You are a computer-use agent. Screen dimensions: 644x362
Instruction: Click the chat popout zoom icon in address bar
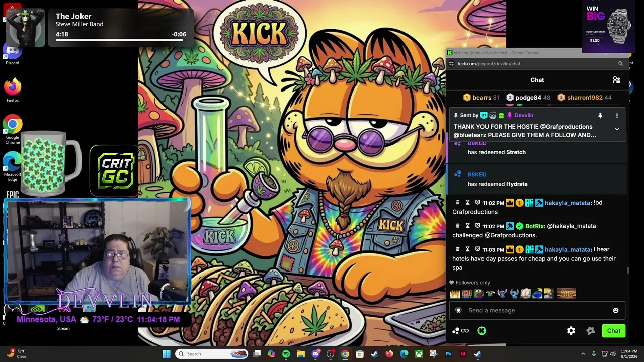tap(620, 64)
